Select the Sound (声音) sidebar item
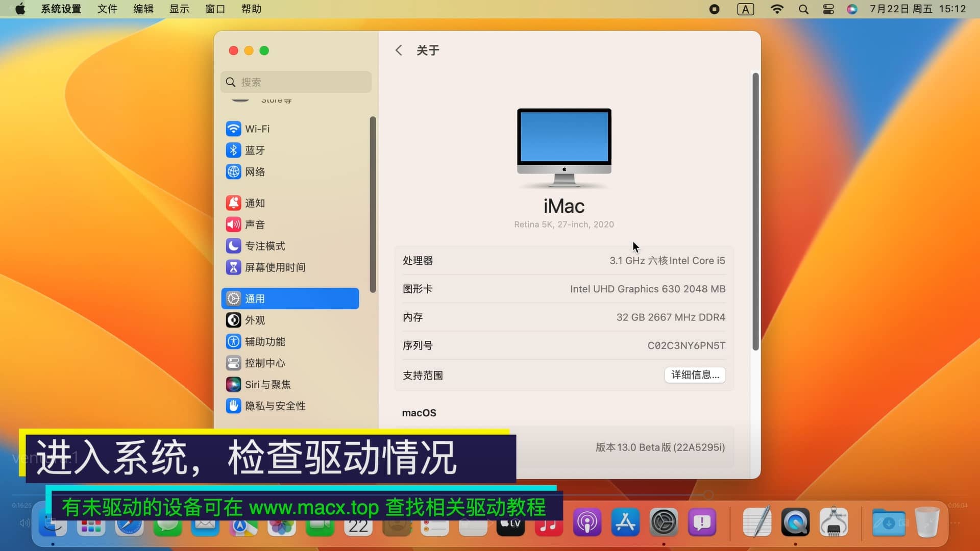 [254, 224]
